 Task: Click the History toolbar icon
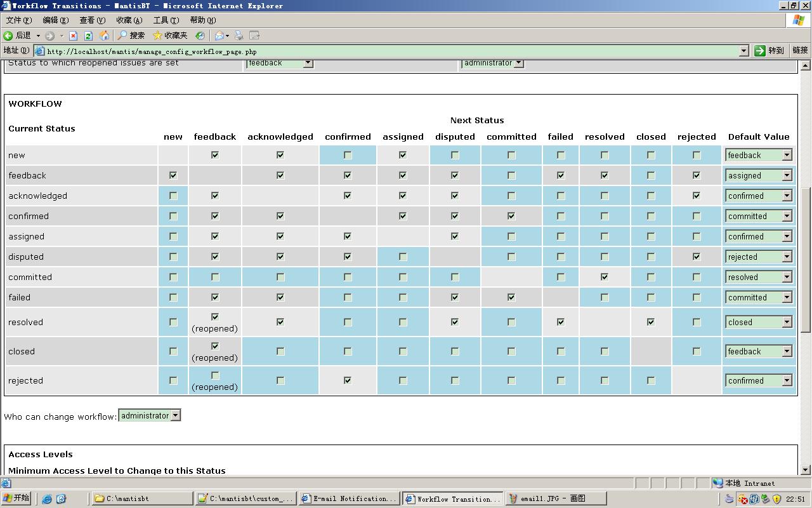tap(200, 36)
